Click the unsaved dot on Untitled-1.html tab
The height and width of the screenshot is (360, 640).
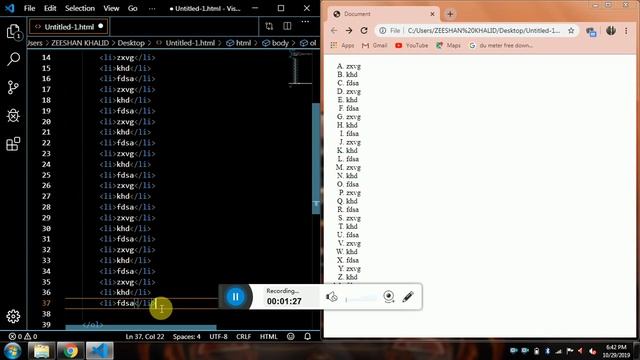pyautogui.click(x=100, y=26)
